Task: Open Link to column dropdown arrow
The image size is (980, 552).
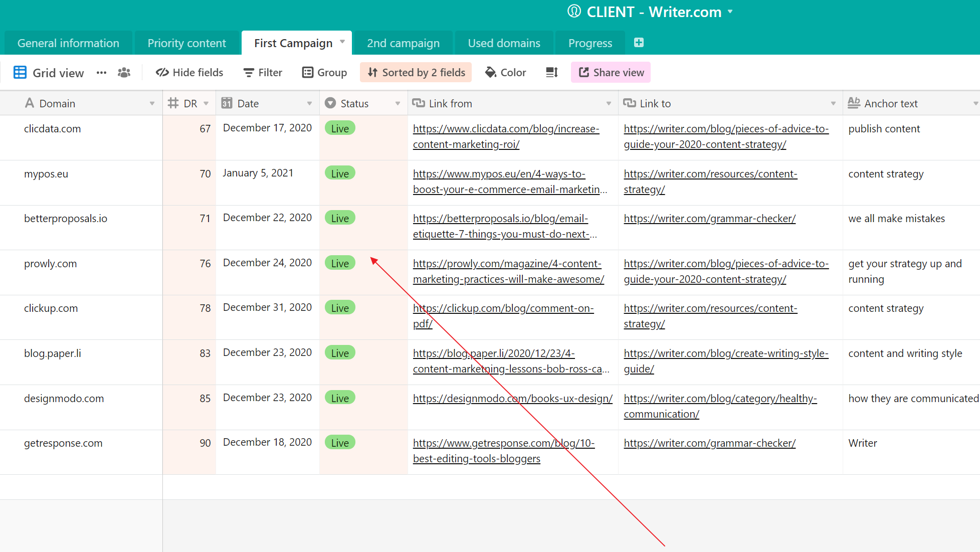Action: click(833, 104)
